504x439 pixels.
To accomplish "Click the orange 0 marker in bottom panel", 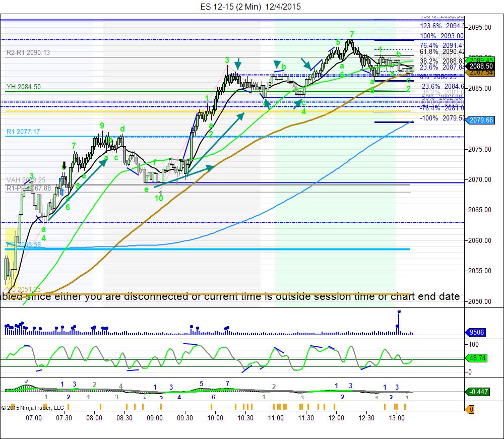I will 470,409.
